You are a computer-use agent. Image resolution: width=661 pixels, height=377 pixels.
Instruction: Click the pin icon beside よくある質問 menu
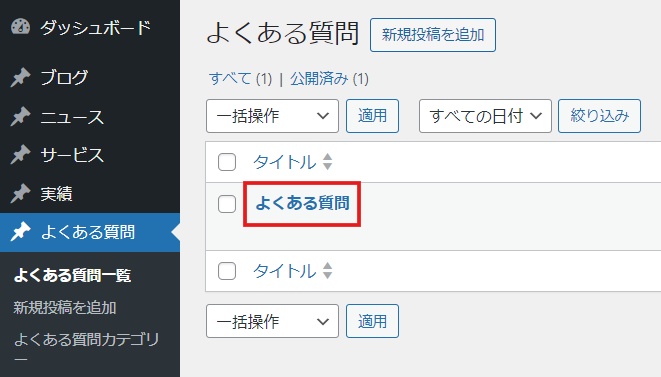pyautogui.click(x=20, y=232)
